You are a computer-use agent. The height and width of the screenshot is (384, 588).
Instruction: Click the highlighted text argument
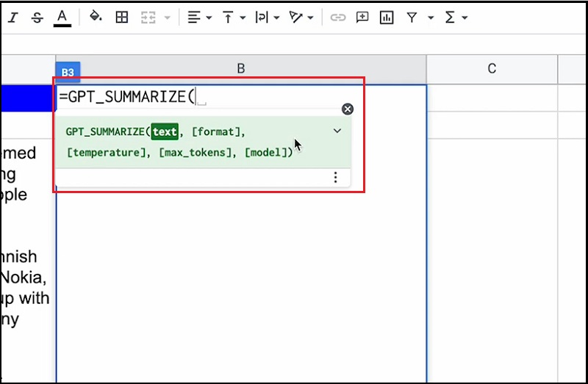[165, 132]
